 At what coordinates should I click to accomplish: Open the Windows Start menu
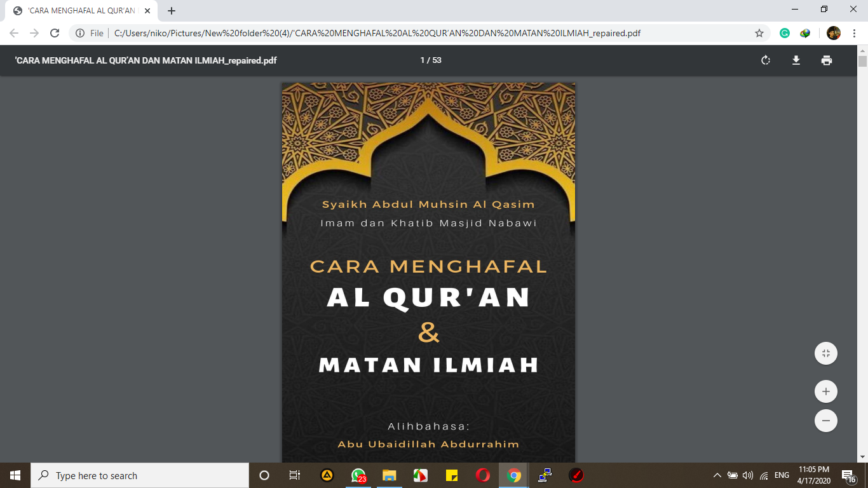coord(15,475)
